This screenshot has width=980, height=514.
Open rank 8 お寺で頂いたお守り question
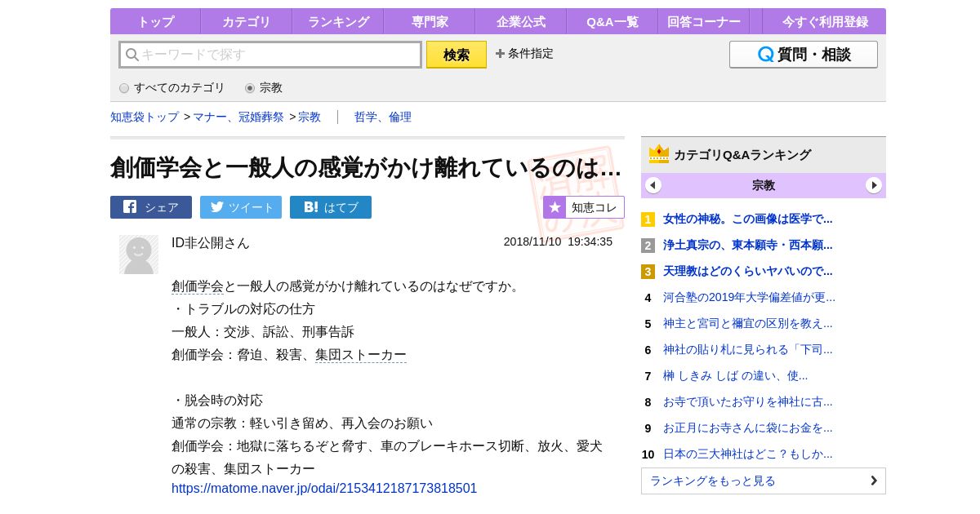click(748, 401)
